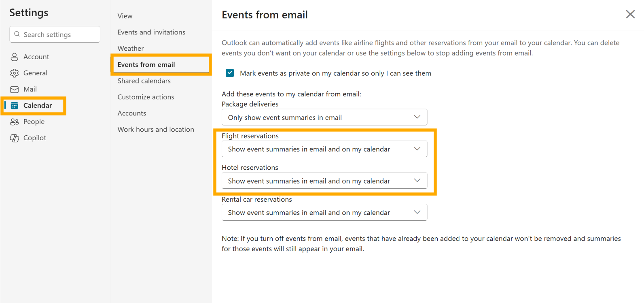Click the Account person icon

15,57
